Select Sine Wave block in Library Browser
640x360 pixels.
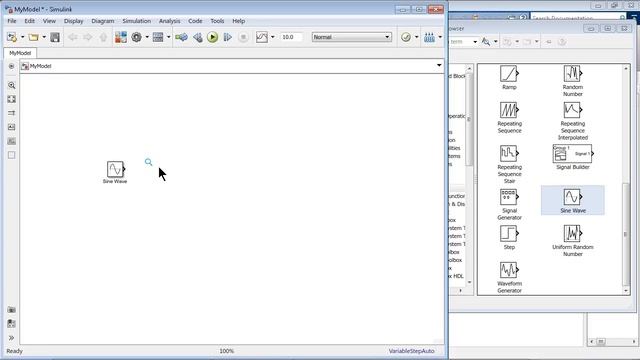point(573,200)
